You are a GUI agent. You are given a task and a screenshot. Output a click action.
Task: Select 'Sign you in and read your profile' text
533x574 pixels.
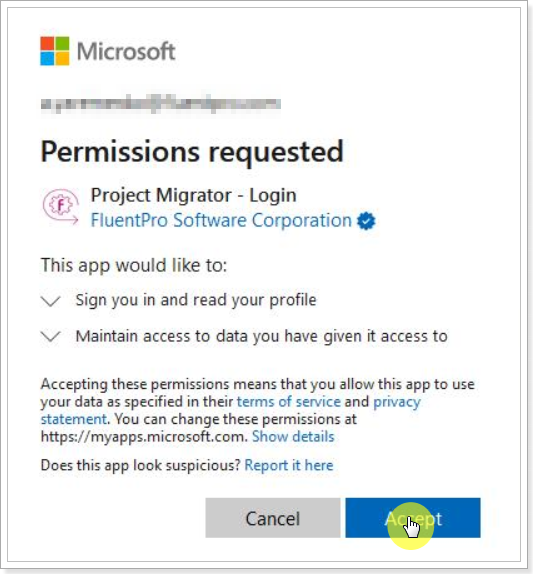(x=196, y=300)
